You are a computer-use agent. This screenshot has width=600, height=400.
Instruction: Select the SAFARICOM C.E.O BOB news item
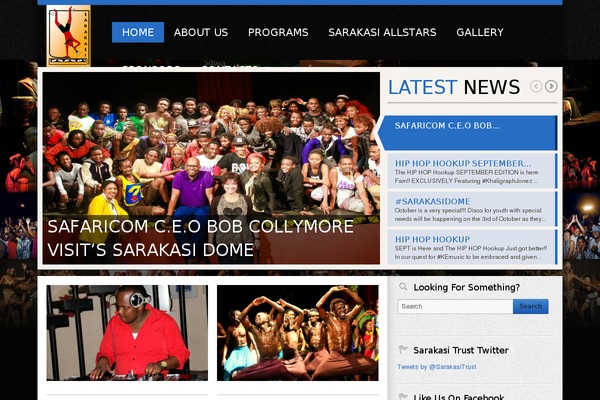(467, 132)
